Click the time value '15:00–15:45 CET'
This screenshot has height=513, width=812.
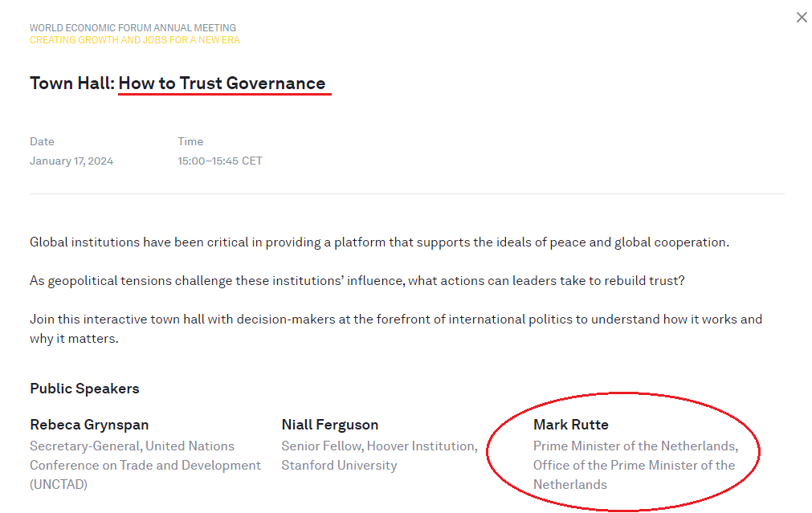220,161
